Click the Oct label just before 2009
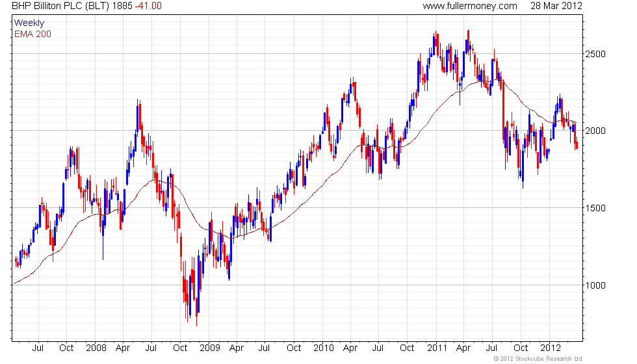637x364 pixels. [x=180, y=348]
